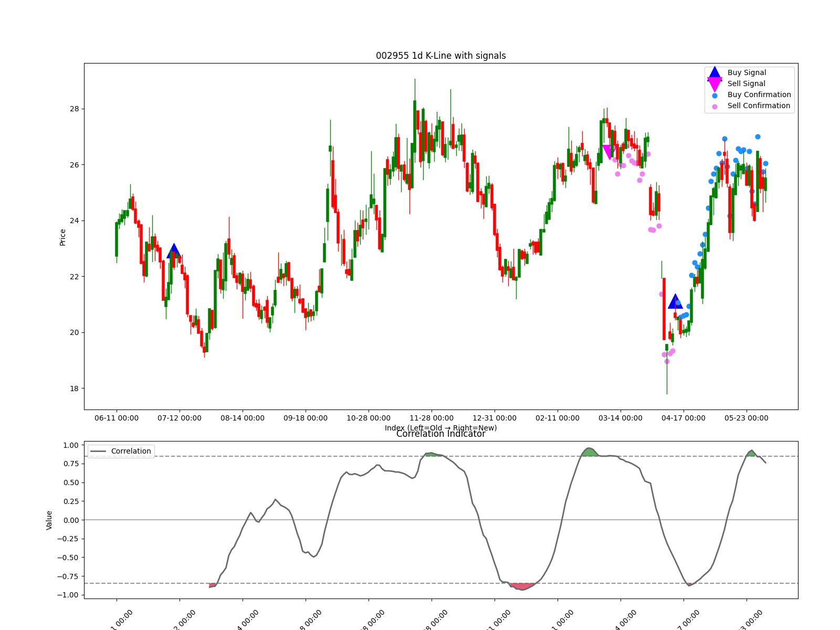Click the '02-11 00:00' x-axis tick label

(558, 418)
